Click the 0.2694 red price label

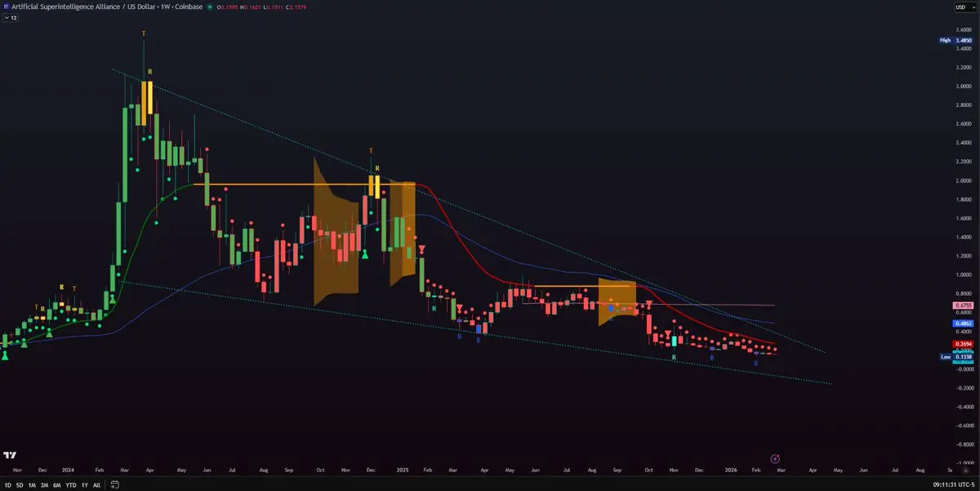(x=963, y=344)
